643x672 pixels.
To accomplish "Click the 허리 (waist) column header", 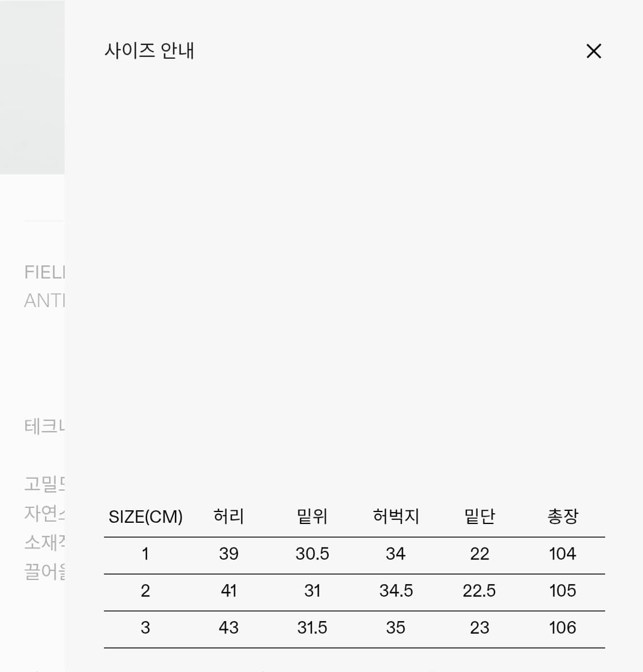I will (x=229, y=516).
